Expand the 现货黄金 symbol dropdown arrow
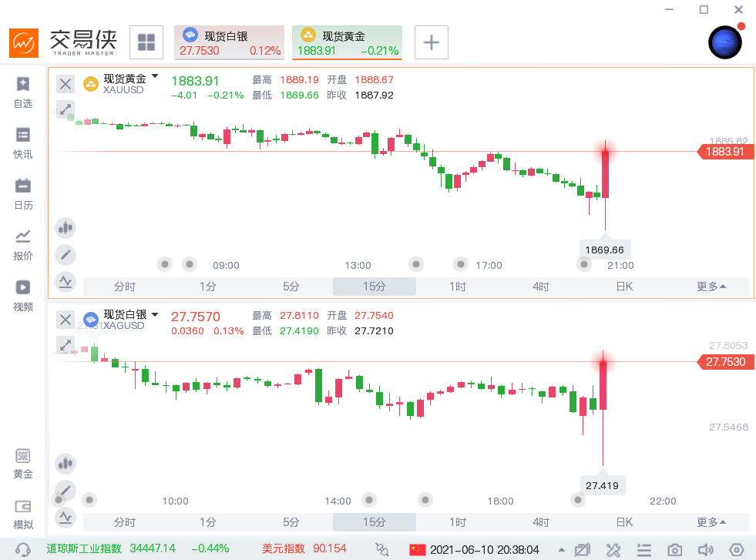This screenshot has height=560, width=756. click(x=155, y=76)
